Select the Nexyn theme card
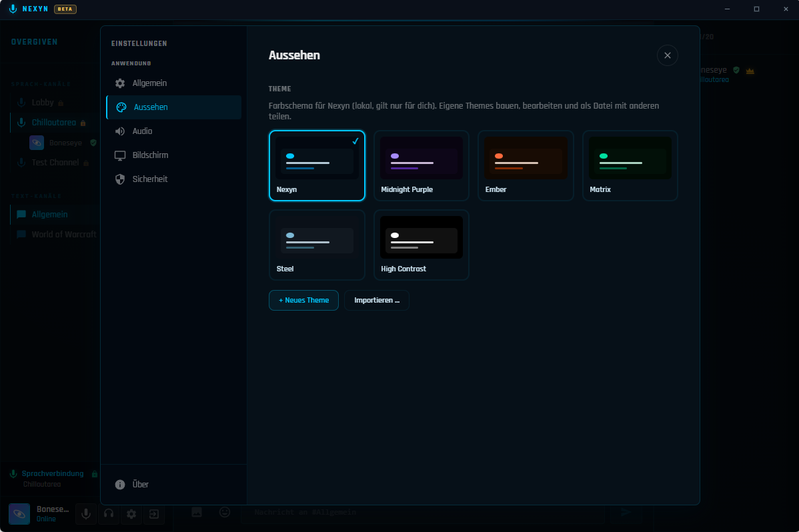The height and width of the screenshot is (532, 799). 317,165
